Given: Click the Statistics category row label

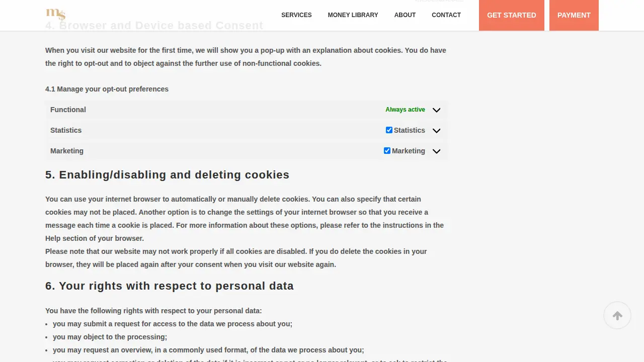Looking at the screenshot, I should pyautogui.click(x=66, y=130).
